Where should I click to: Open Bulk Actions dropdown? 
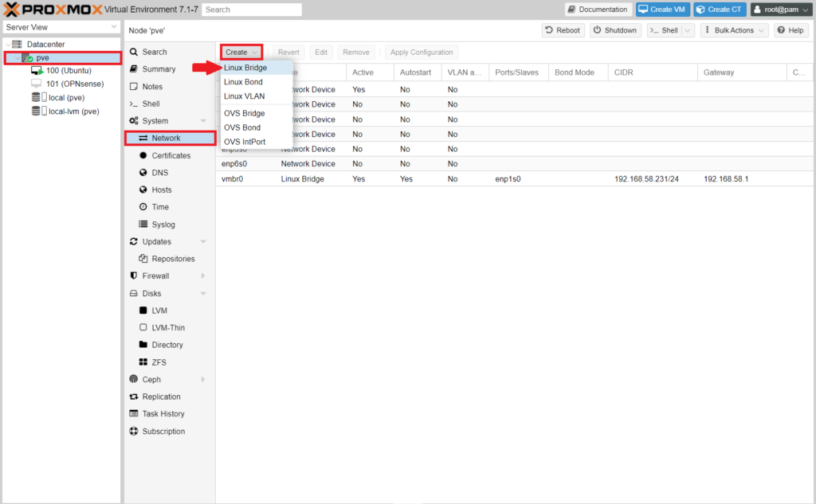734,30
